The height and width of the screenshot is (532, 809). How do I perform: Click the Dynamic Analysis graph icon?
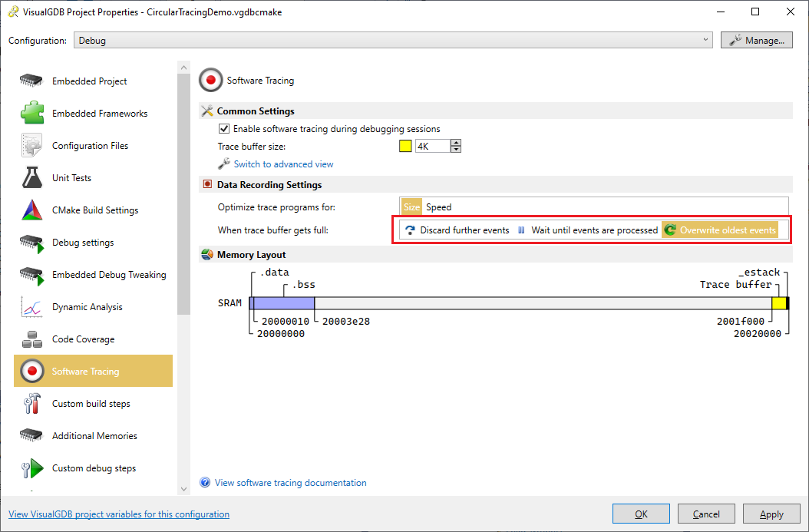(x=31, y=307)
